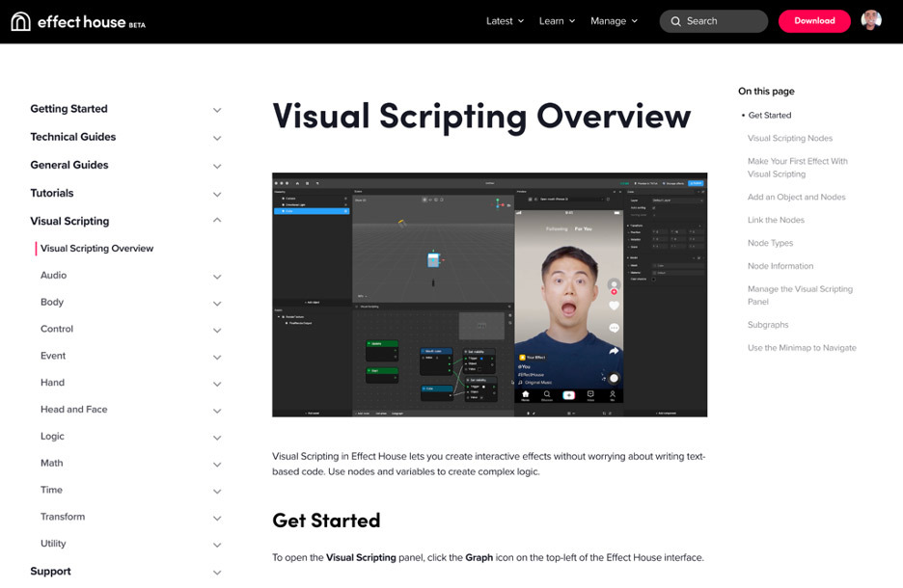Jump to Add an Object and Nodes
This screenshot has width=903, height=588.
coord(797,197)
